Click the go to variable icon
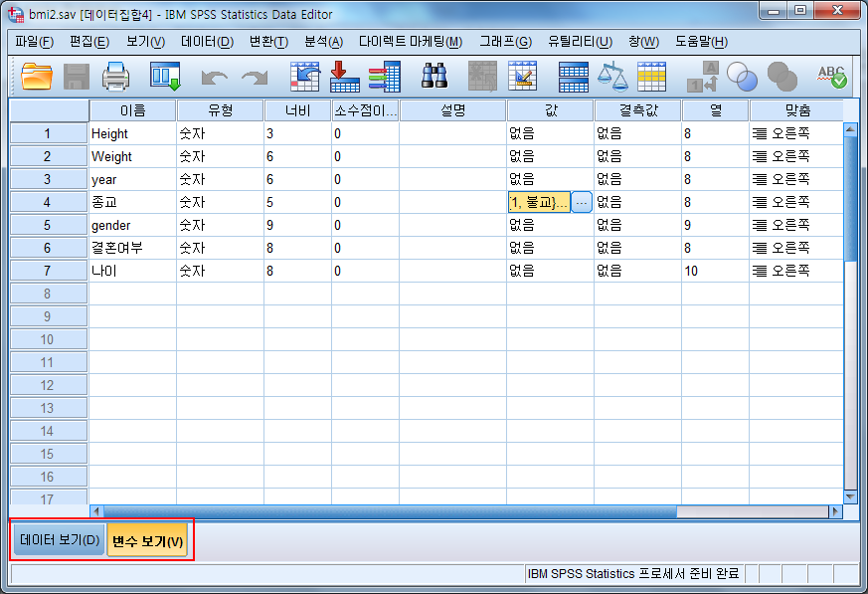868x594 pixels. (344, 76)
